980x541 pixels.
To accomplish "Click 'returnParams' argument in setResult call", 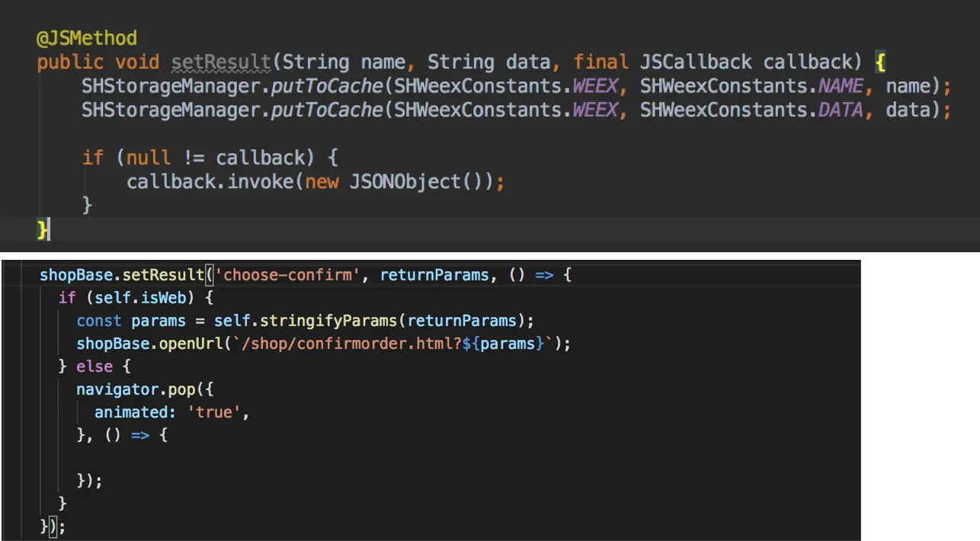I will coord(434,274).
